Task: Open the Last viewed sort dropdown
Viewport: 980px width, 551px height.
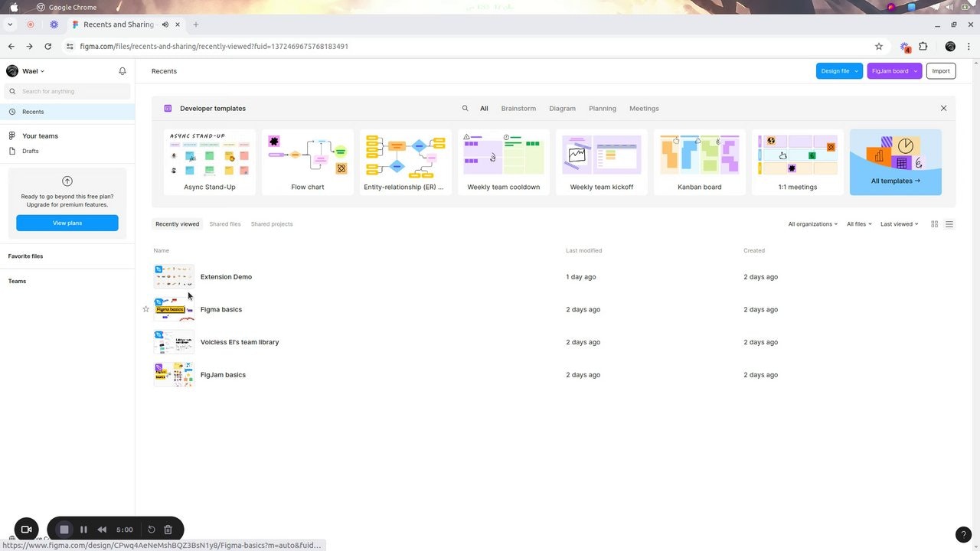Action: point(898,223)
